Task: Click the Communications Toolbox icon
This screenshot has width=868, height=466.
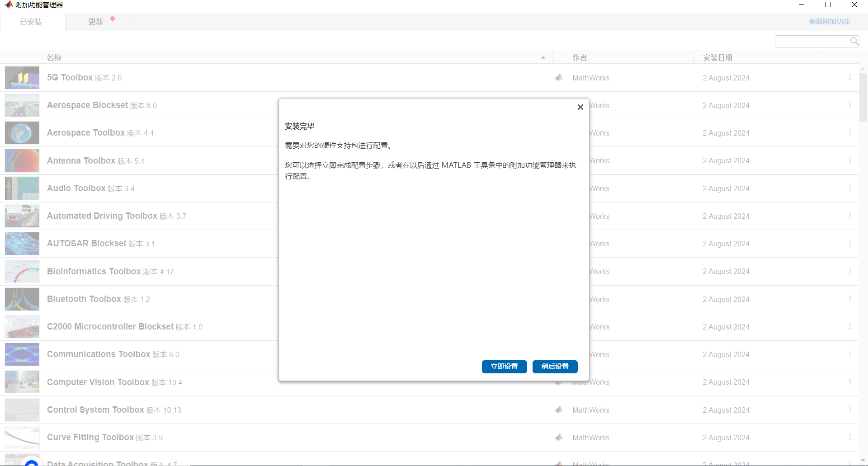Action: [x=22, y=354]
